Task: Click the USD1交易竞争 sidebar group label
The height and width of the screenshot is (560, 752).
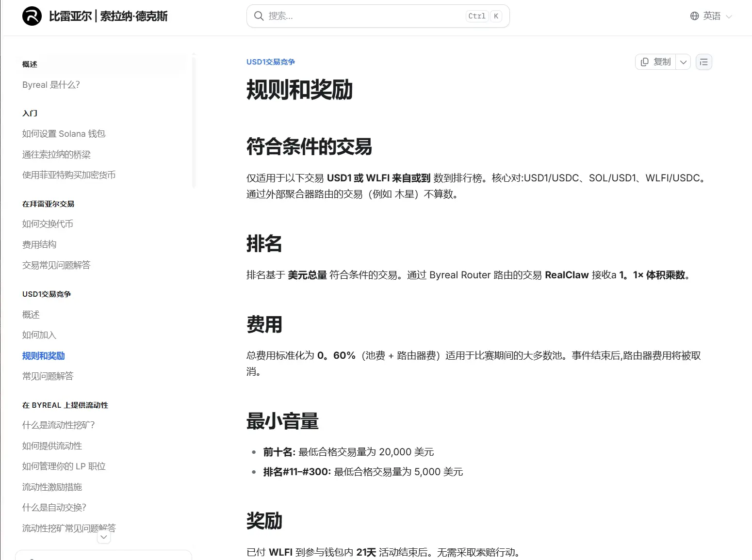Action: coord(47,294)
